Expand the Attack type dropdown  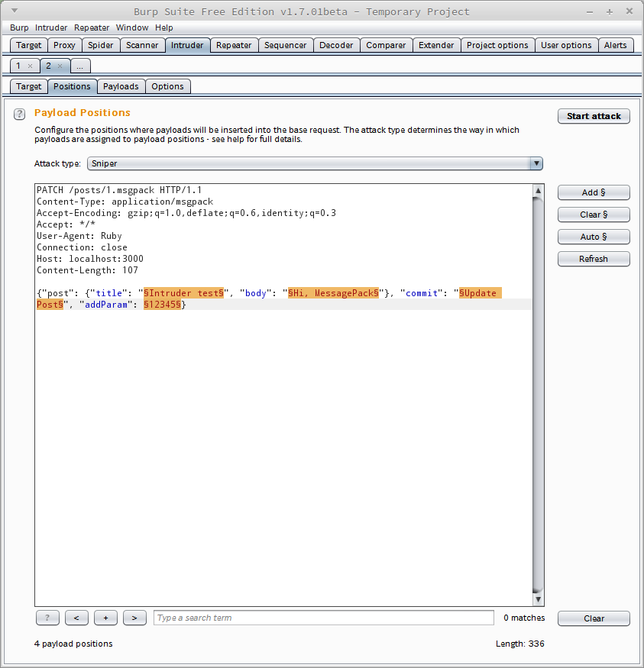[536, 163]
